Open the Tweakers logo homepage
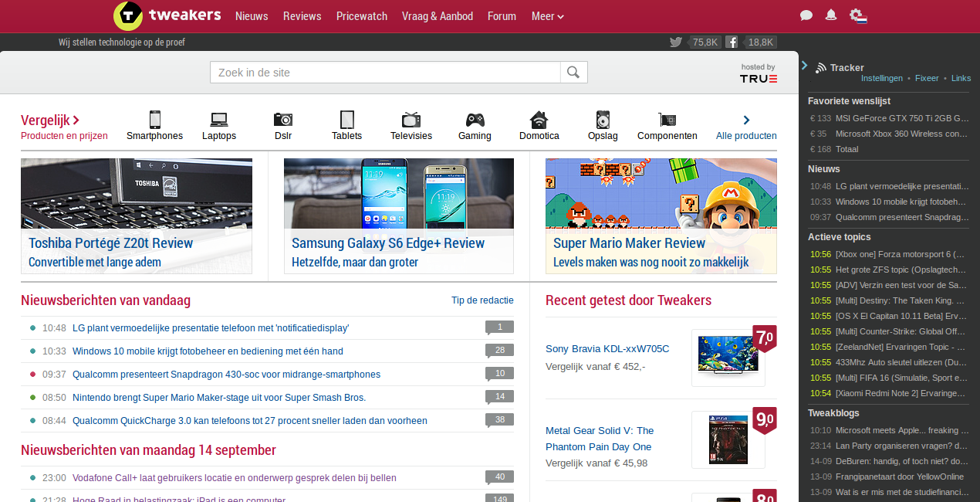 click(x=167, y=15)
